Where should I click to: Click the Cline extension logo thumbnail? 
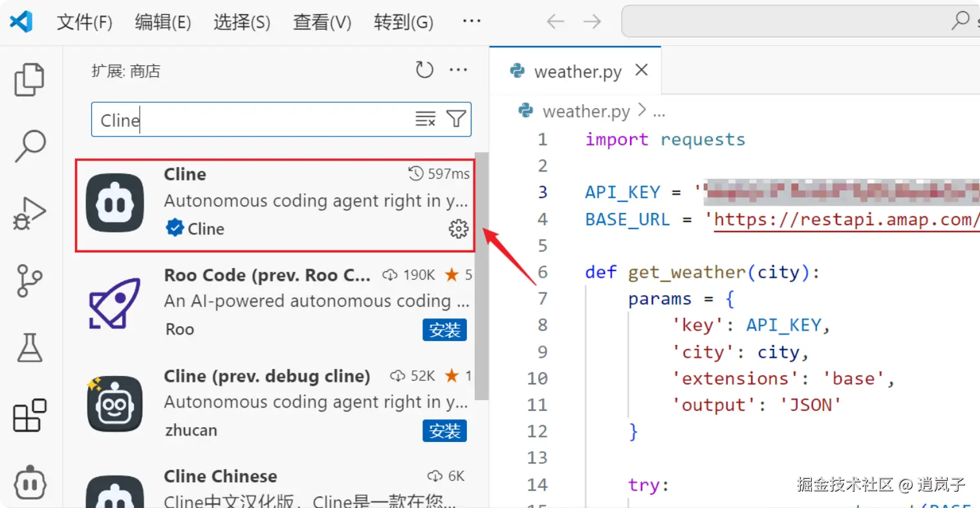pyautogui.click(x=115, y=203)
